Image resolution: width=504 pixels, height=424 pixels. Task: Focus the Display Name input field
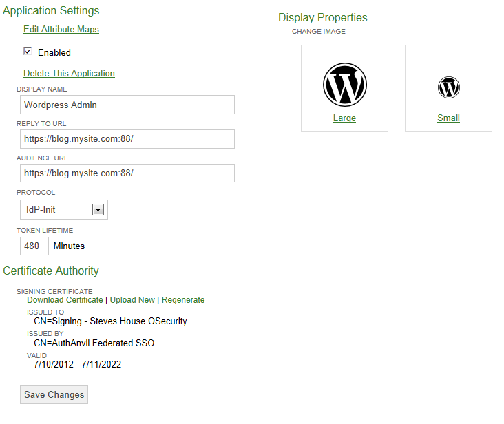pos(127,105)
